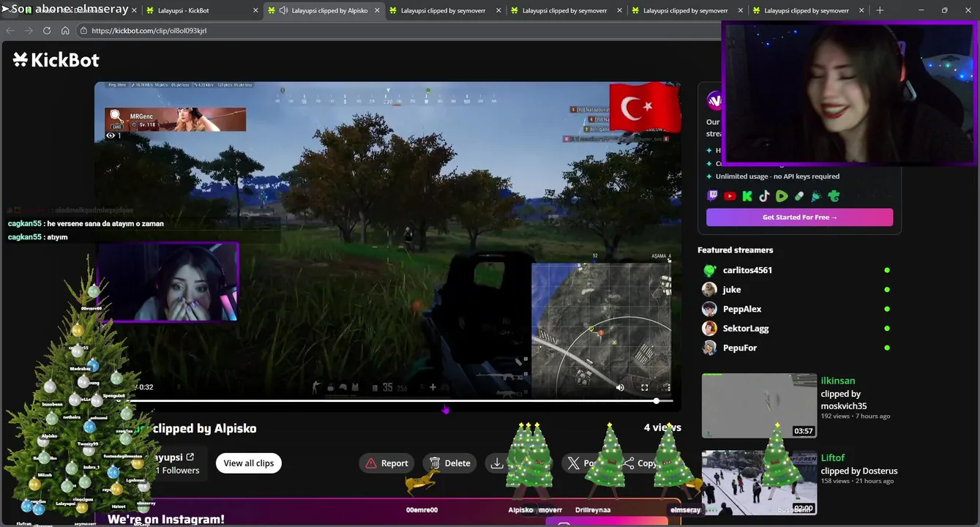Click the KickBot logo in the header

pos(56,60)
